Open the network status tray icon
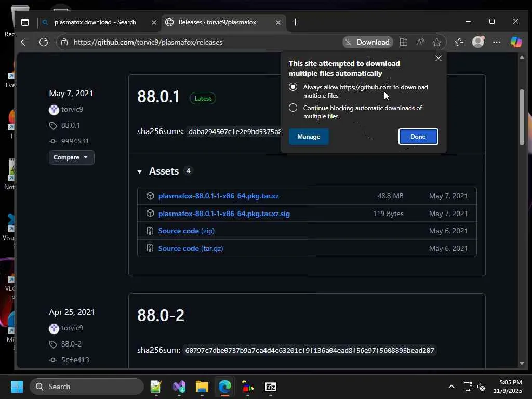 (x=468, y=387)
